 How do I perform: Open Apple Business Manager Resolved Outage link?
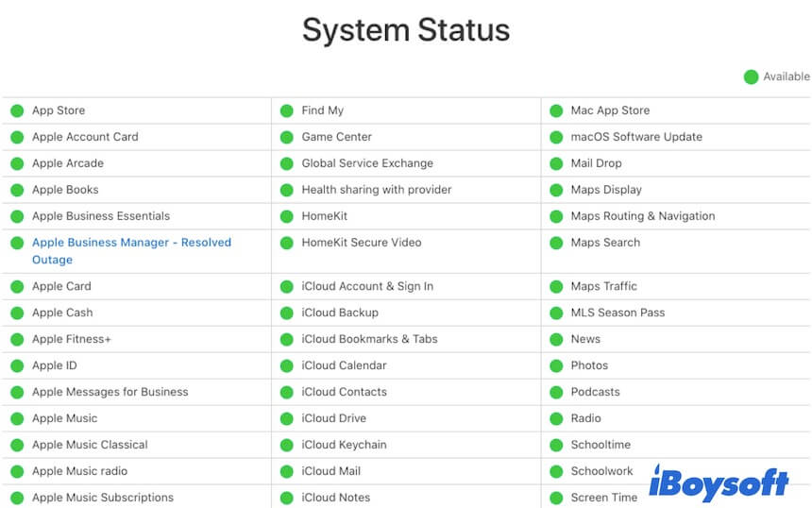(x=131, y=251)
